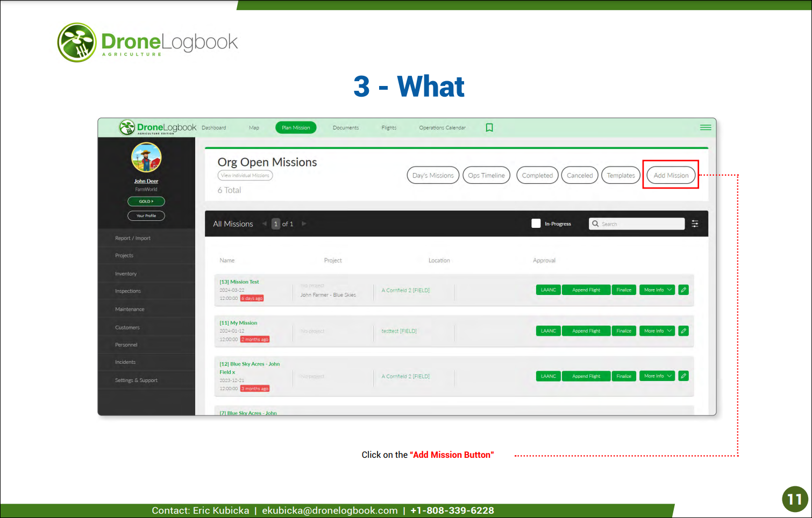The width and height of the screenshot is (812, 518).
Task: Finalize [12] Blue Sky Acres mission
Action: (624, 376)
